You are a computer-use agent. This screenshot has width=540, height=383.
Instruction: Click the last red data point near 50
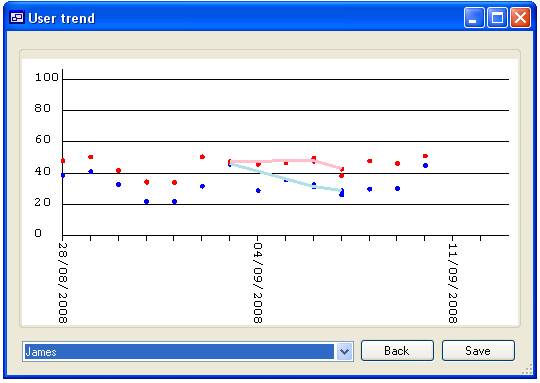[425, 156]
